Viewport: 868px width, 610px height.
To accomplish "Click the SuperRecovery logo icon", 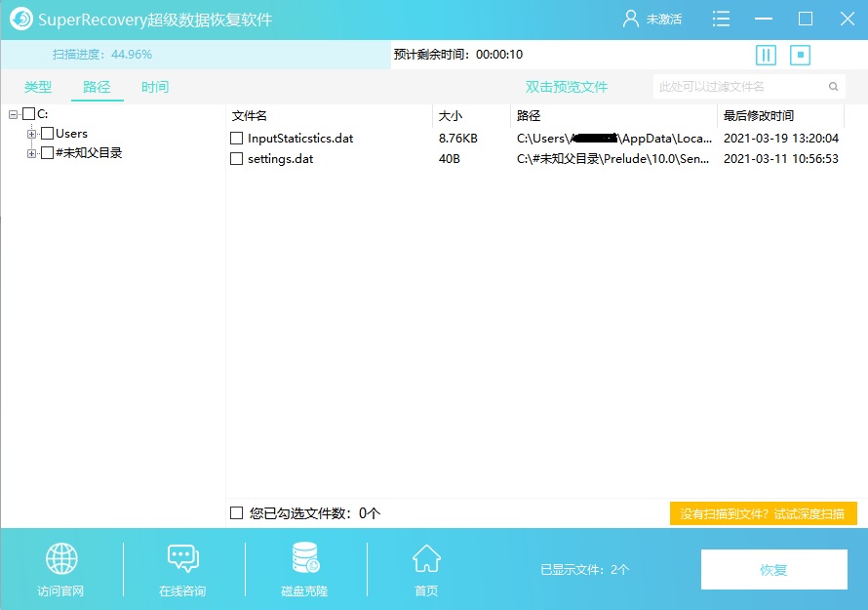I will (21, 19).
